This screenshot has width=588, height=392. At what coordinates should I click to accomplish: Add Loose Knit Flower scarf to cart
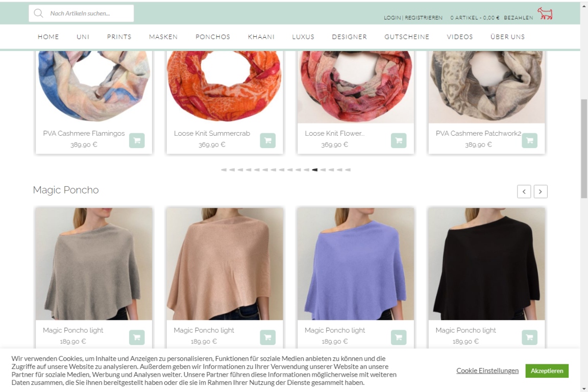[x=399, y=141]
